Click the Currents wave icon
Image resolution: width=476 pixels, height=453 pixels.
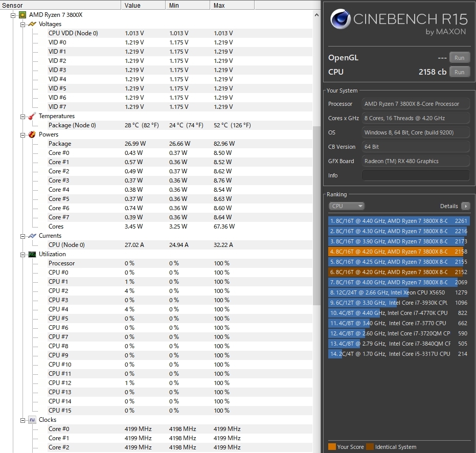32,236
